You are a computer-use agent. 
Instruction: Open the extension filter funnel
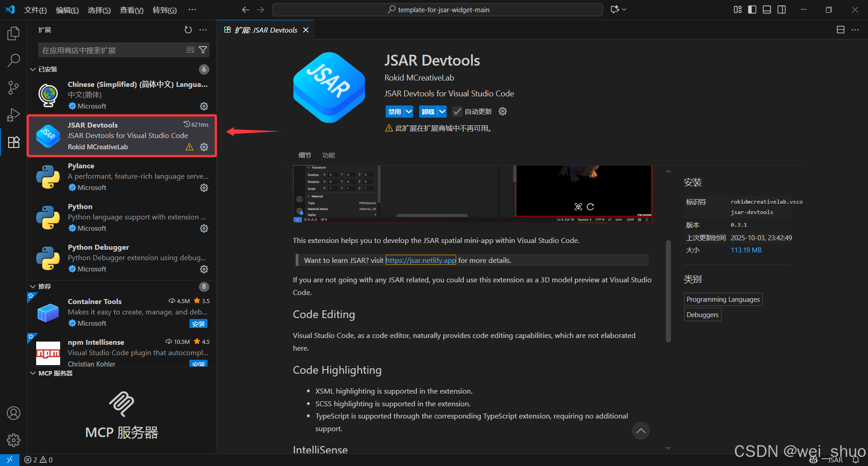click(x=203, y=50)
